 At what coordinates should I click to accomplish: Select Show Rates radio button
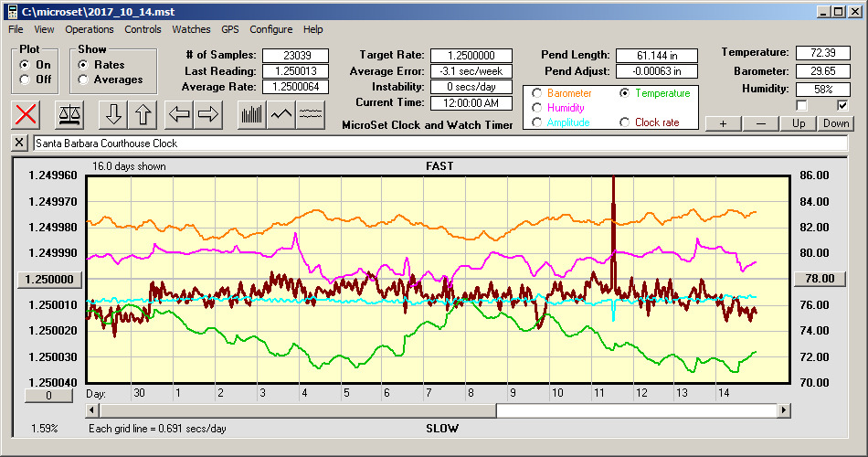83,65
